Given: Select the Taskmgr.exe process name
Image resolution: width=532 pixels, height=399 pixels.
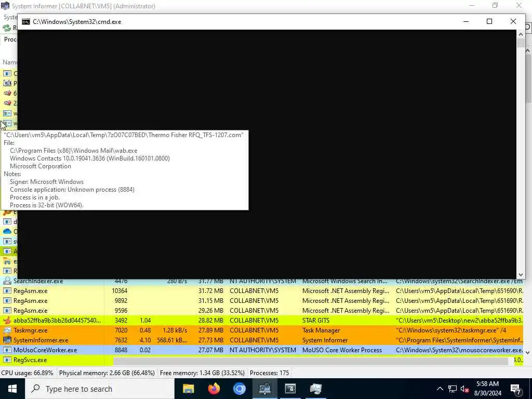Looking at the screenshot, I should [31, 330].
